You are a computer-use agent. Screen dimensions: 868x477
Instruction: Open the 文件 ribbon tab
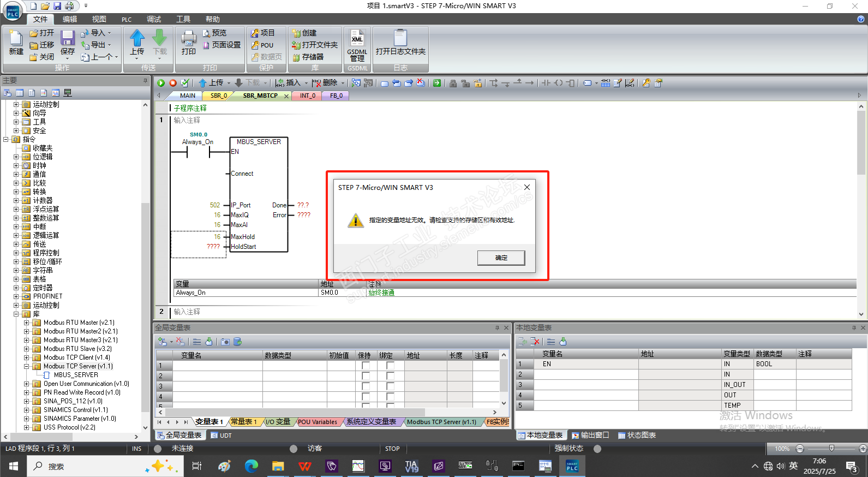pos(40,19)
